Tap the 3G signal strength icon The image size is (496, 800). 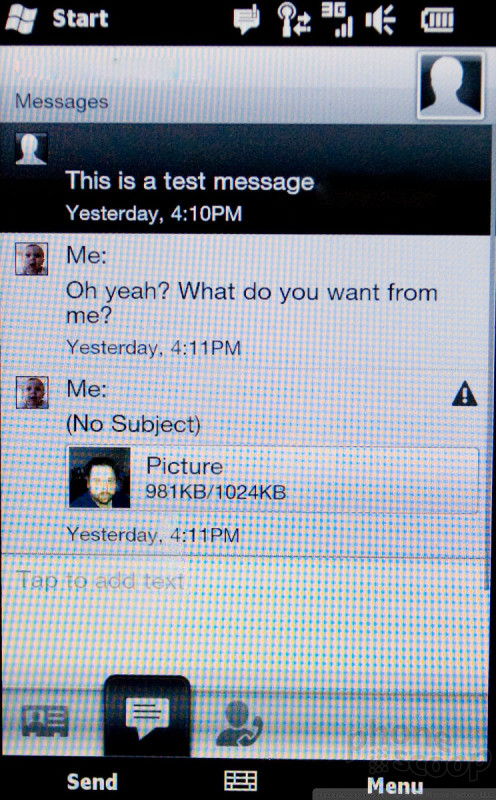[337, 19]
